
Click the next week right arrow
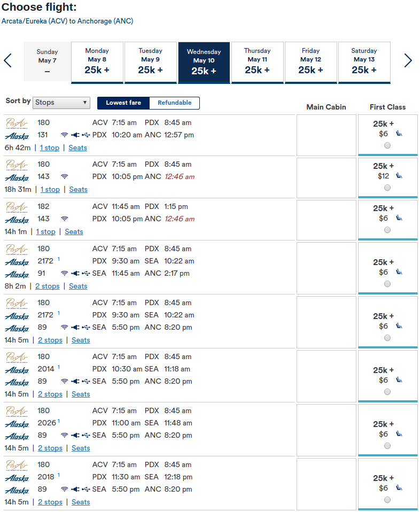408,60
